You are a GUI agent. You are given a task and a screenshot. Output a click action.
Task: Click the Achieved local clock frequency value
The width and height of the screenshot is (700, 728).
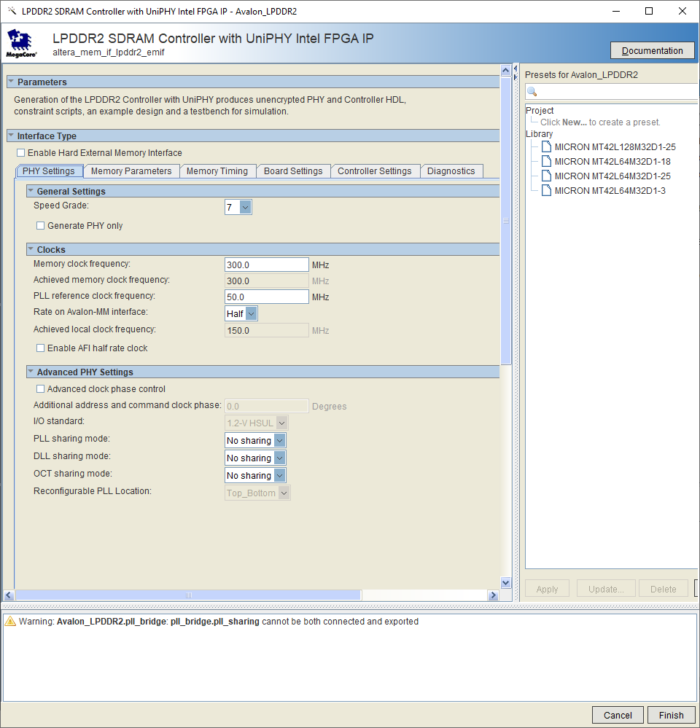click(x=267, y=331)
